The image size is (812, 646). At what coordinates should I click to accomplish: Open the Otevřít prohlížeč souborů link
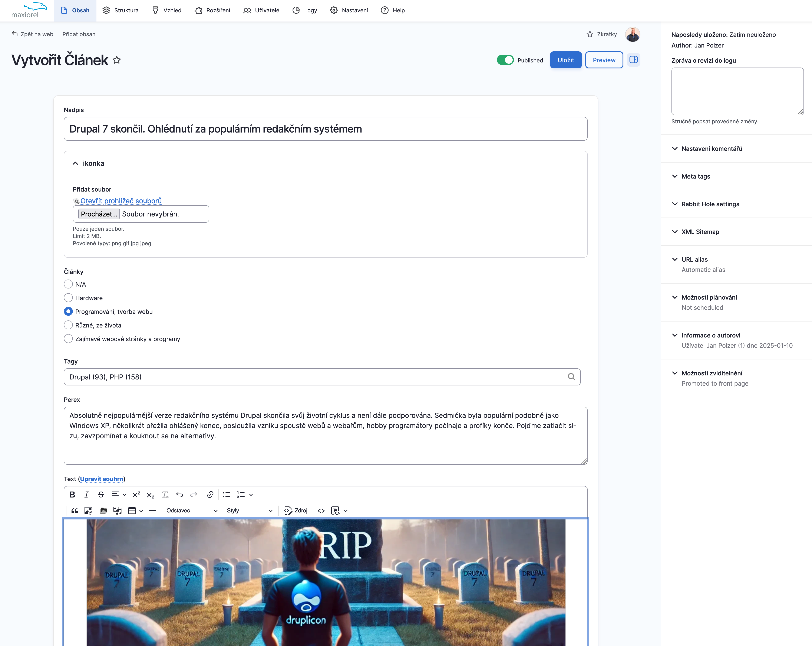tap(121, 201)
